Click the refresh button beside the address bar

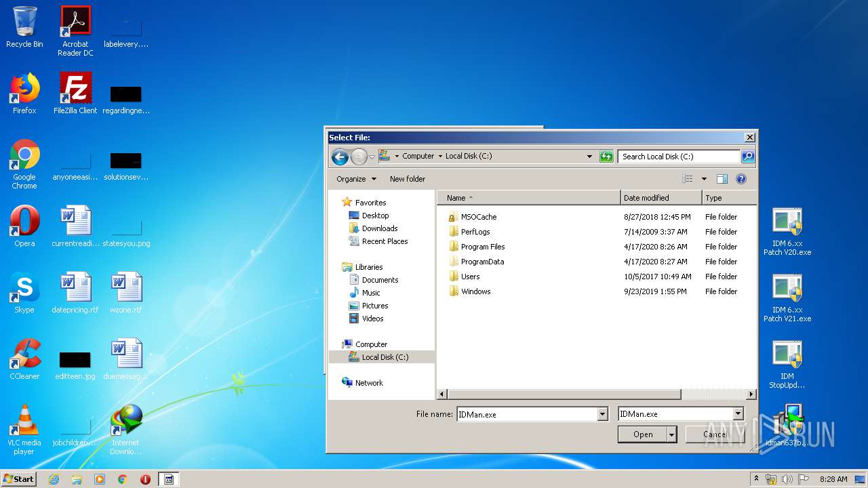[606, 157]
